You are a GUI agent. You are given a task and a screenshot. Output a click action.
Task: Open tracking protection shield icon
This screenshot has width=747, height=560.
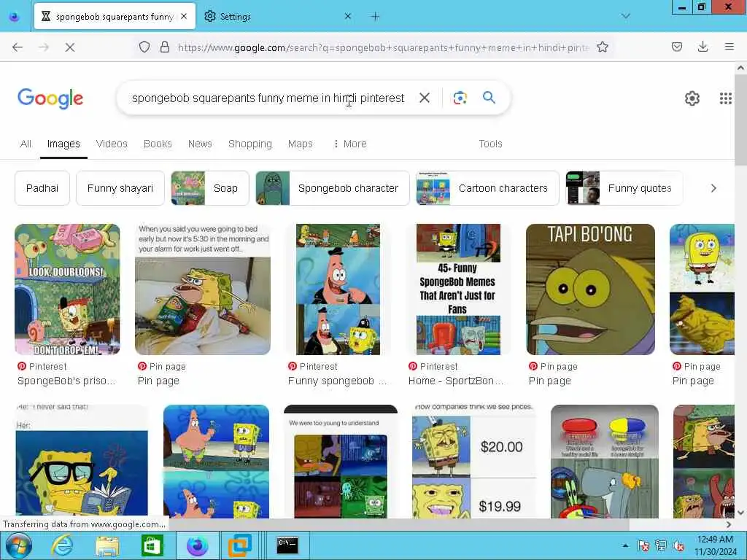coord(144,47)
